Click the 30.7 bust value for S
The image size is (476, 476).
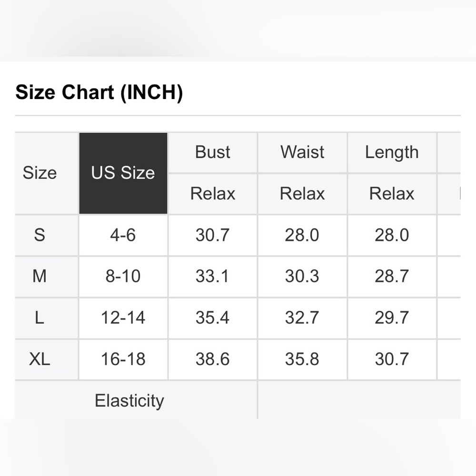(212, 235)
